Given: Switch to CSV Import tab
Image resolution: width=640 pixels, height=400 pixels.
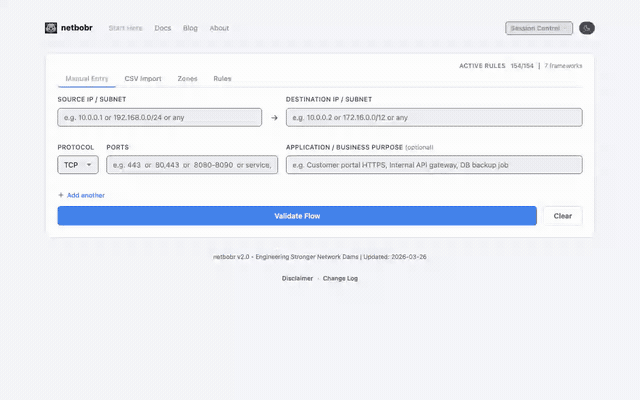Looking at the screenshot, I should click(143, 78).
